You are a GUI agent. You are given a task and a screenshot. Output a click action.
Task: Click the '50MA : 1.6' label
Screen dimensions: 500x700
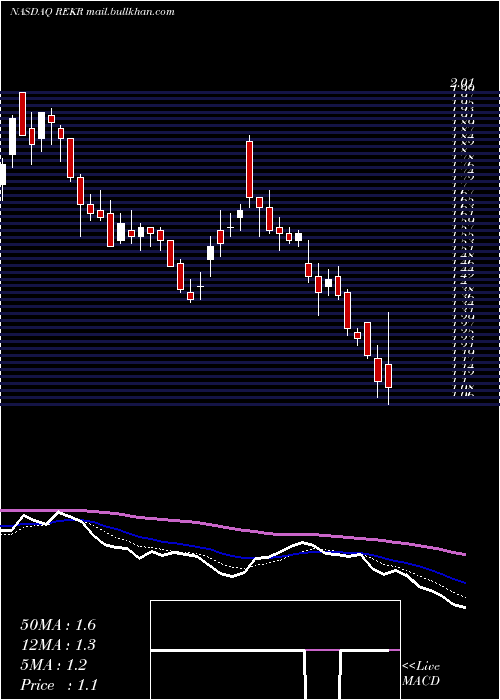point(58,625)
